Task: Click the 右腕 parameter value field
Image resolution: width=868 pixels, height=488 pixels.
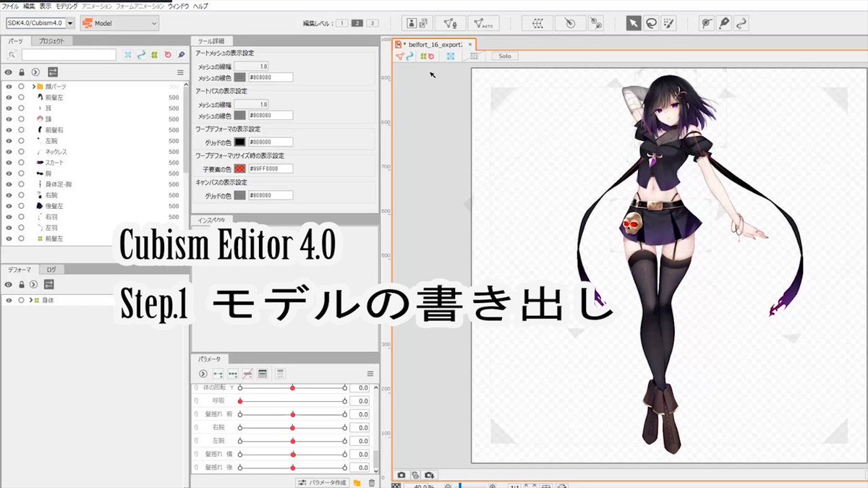Action: coord(359,427)
